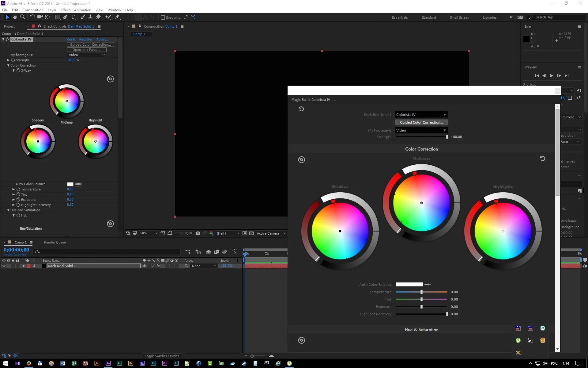This screenshot has height=368, width=588.
Task: Toggle visibility of Dark Red Solid 1 layer
Action: [x=3, y=265]
